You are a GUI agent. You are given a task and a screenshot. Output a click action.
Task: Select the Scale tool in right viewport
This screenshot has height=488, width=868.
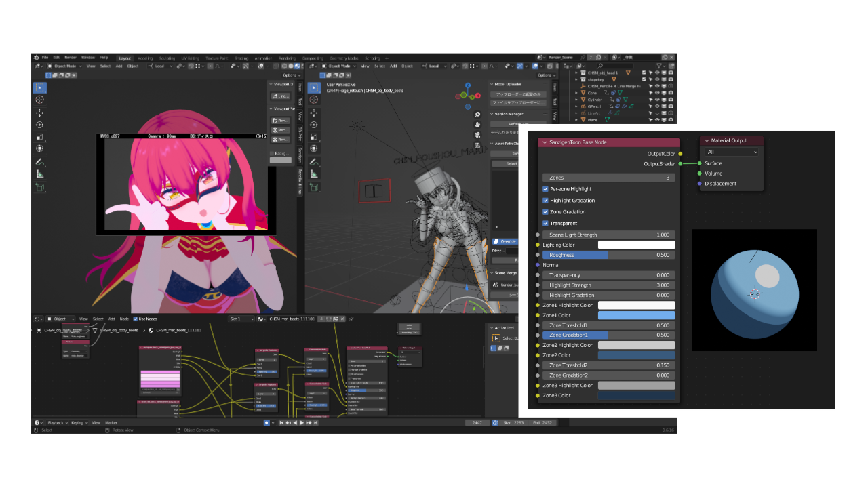coord(313,136)
